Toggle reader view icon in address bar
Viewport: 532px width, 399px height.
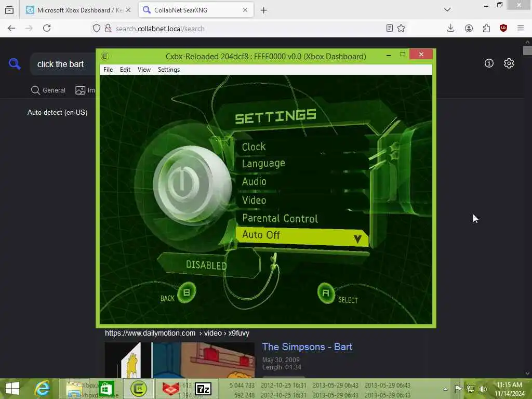[390, 29]
